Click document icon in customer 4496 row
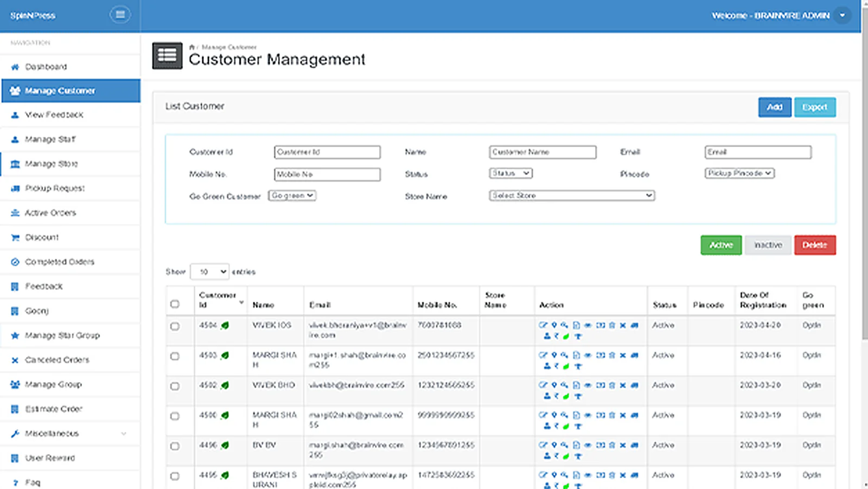The height and width of the screenshot is (489, 868). [x=576, y=445]
